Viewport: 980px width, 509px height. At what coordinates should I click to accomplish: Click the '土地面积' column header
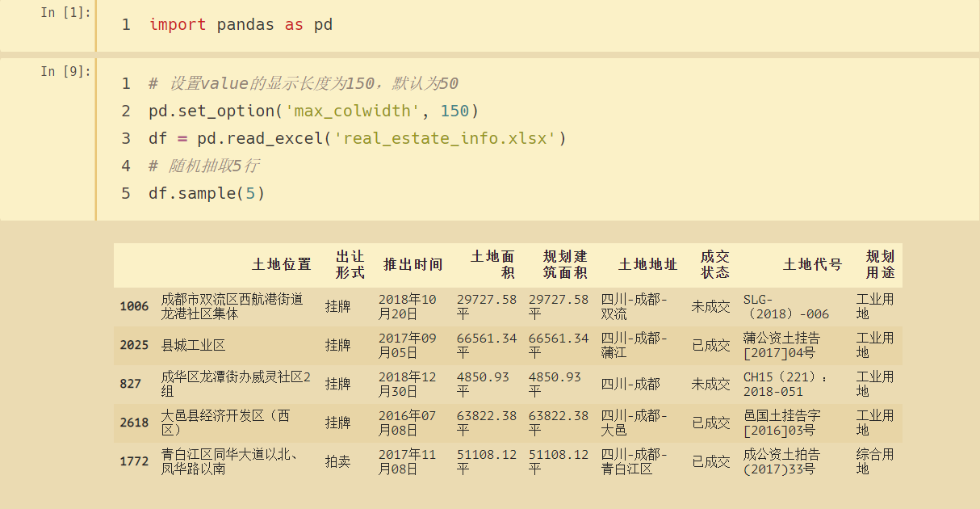[x=492, y=264]
